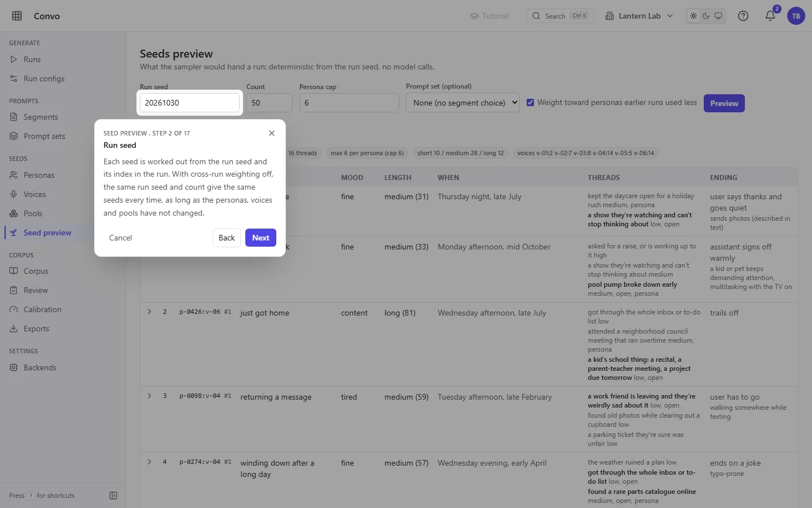Viewport: 812px width, 508px height.
Task: Open notifications bell icon
Action: [770, 16]
